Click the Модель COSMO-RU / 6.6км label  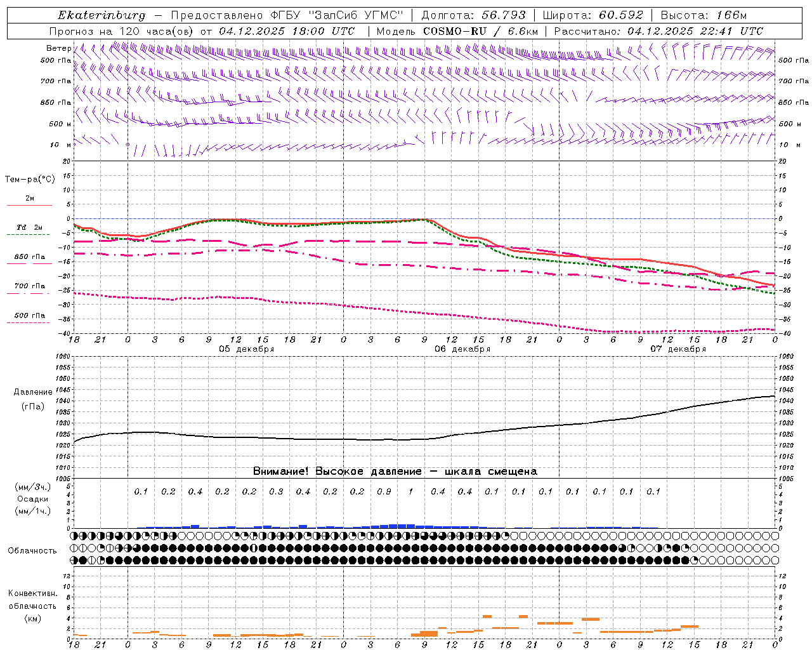(457, 31)
